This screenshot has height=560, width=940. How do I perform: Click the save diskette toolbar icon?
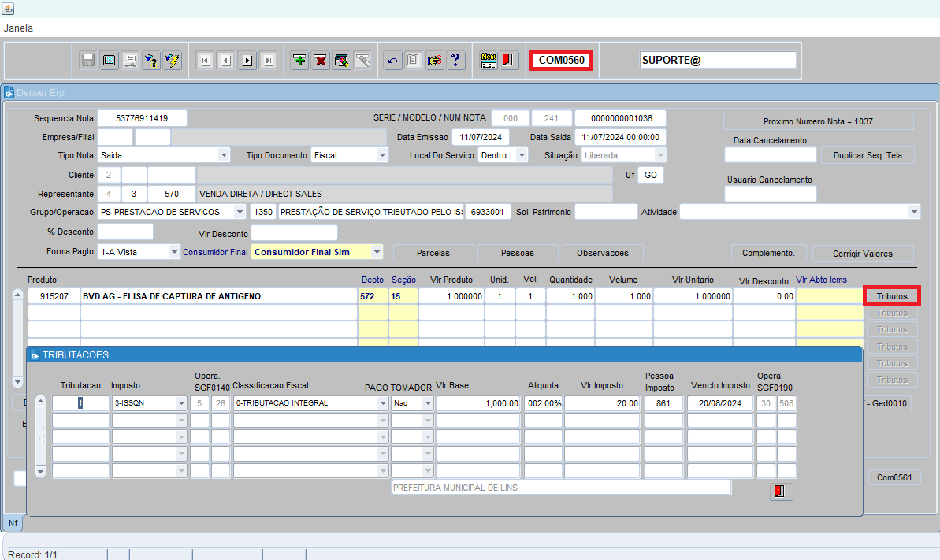pos(88,61)
